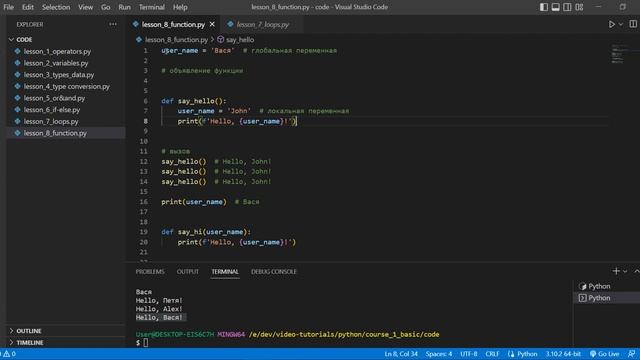Change end of line sequence CRLF

click(x=492, y=354)
